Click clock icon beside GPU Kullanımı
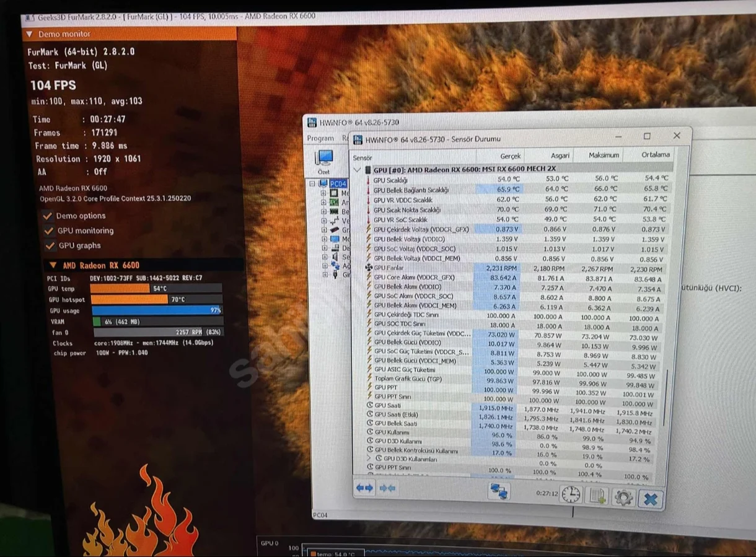Viewport: 756px width, 557px height. point(371,432)
